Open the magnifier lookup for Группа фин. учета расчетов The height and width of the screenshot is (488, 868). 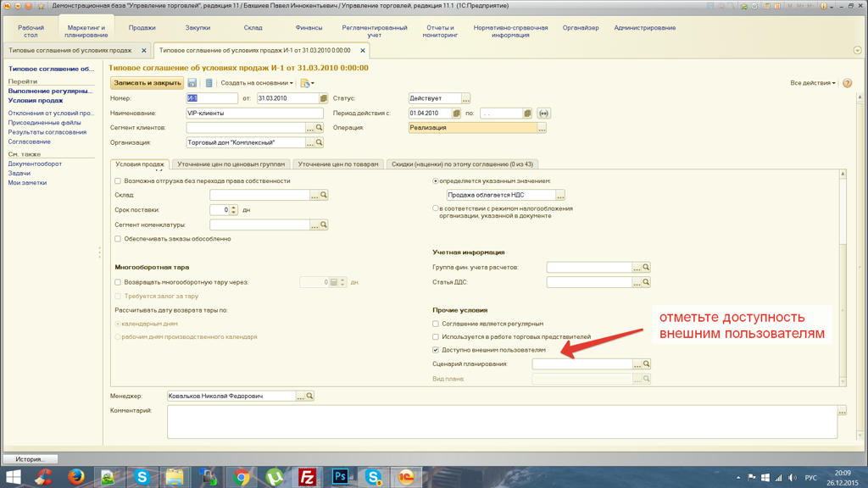(x=646, y=267)
